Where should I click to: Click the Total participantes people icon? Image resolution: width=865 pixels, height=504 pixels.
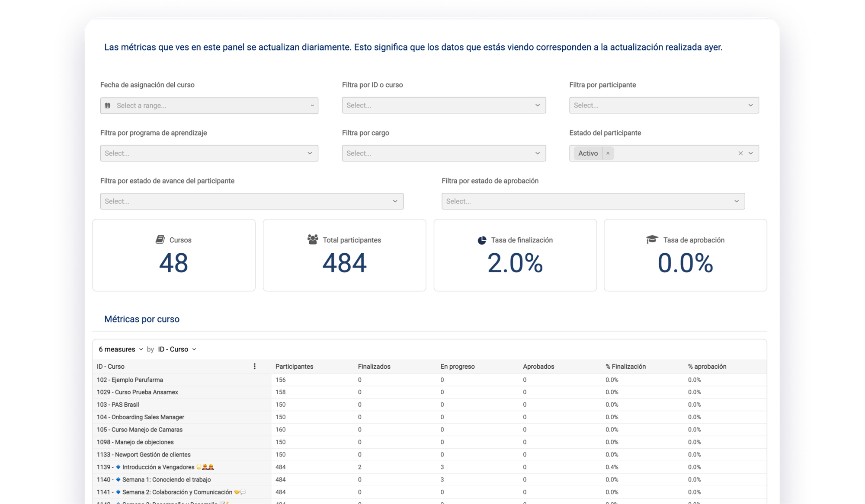[313, 239]
